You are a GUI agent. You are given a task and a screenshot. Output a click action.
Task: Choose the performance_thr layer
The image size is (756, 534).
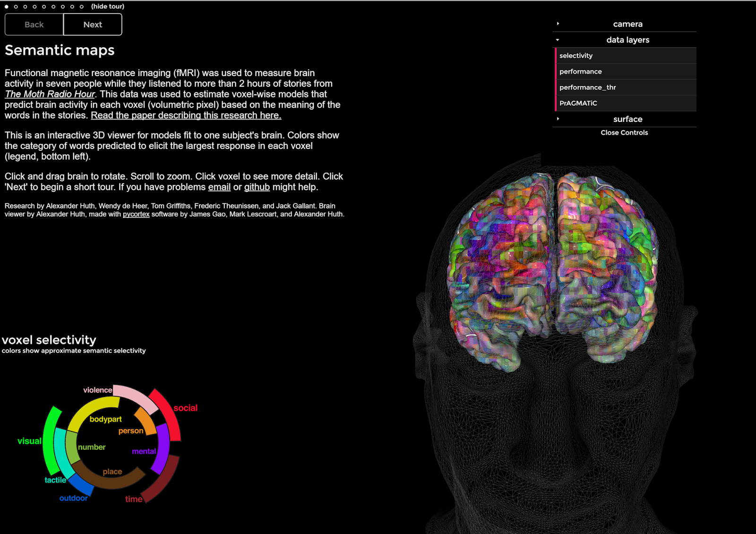(x=587, y=87)
